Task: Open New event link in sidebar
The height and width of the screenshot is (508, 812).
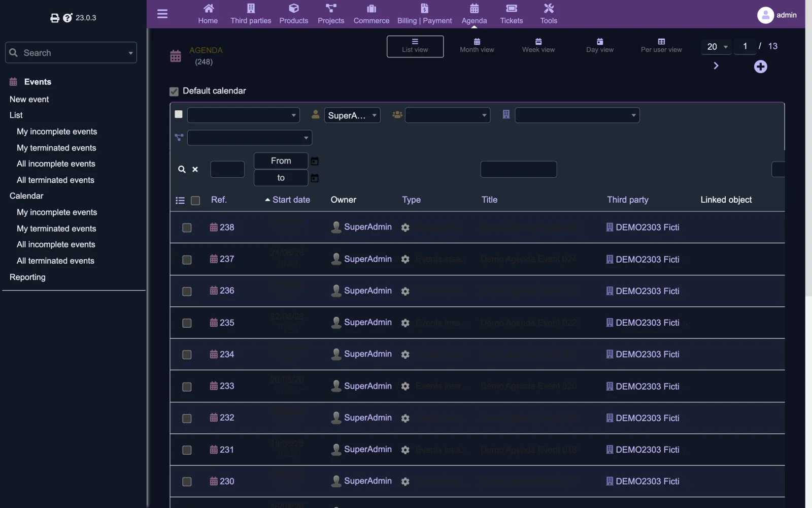Action: pyautogui.click(x=29, y=100)
